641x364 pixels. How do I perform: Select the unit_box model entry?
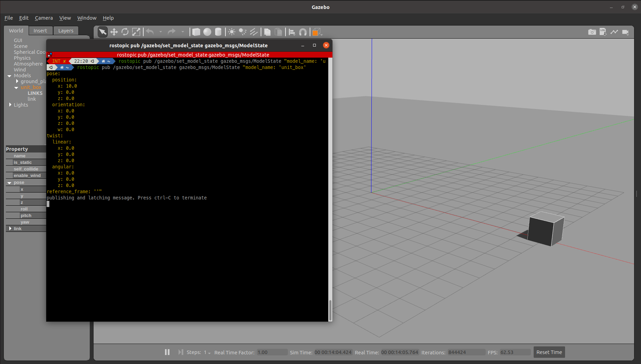(x=31, y=87)
